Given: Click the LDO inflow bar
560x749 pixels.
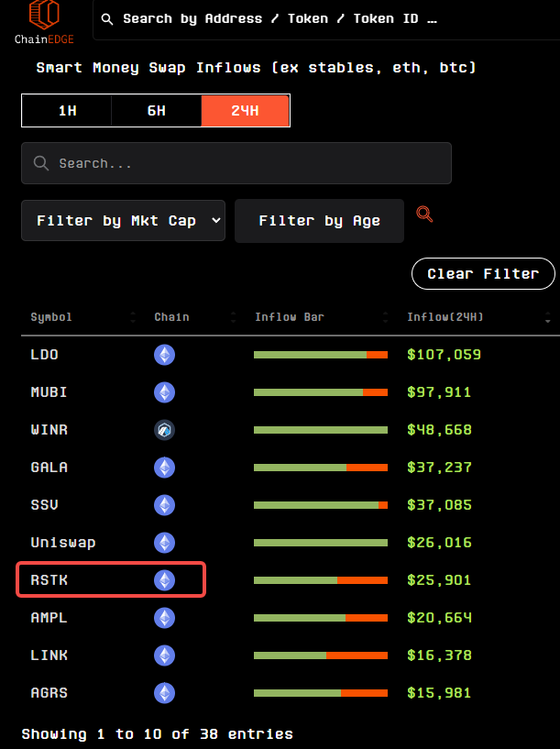Looking at the screenshot, I should click(x=321, y=355).
